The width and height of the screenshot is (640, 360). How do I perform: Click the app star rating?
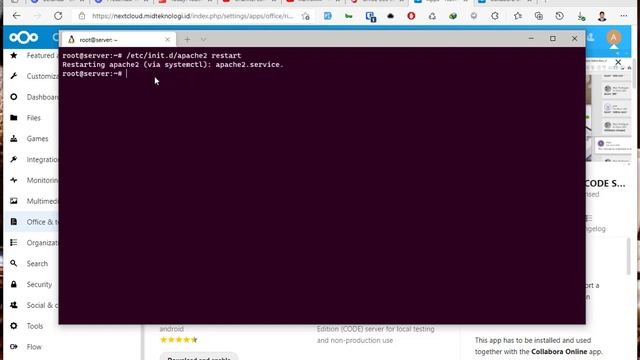tap(179, 340)
